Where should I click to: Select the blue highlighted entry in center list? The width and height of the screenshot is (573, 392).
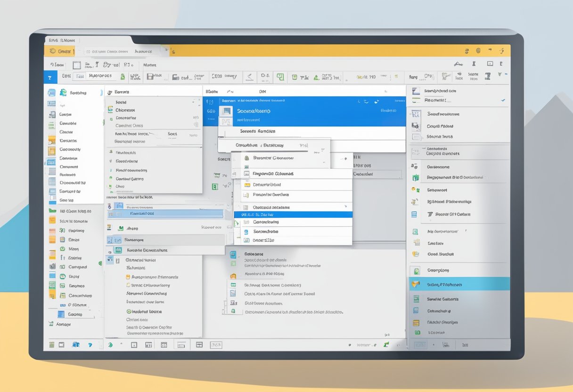tap(293, 214)
